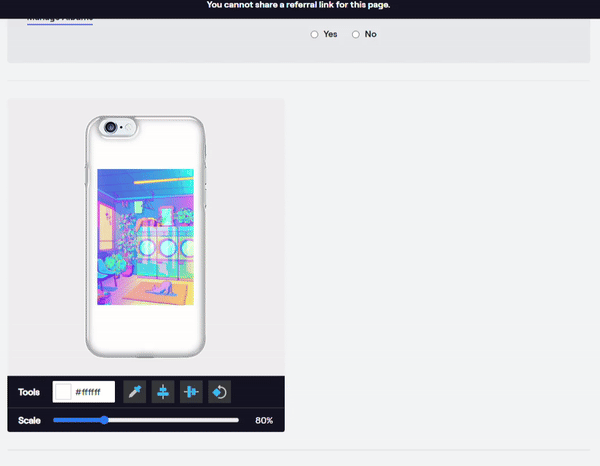Click the reset/rotate design tool icon
600x466 pixels.
220,392
